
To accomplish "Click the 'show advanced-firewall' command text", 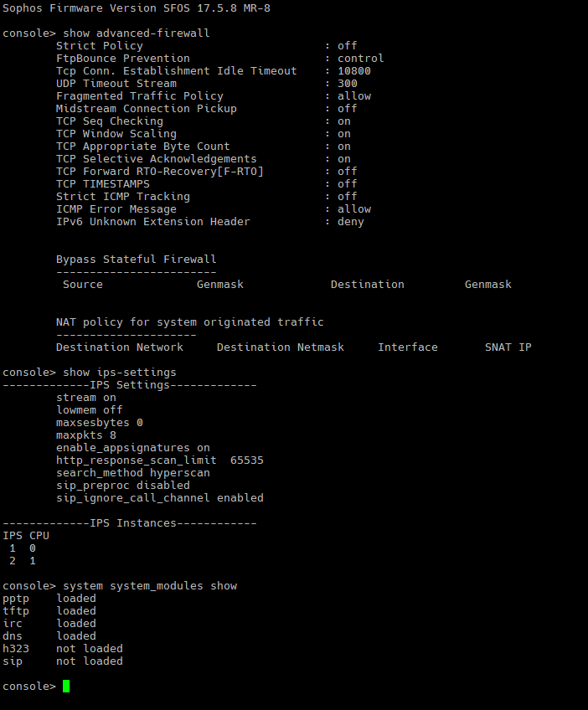I will pos(137,33).
